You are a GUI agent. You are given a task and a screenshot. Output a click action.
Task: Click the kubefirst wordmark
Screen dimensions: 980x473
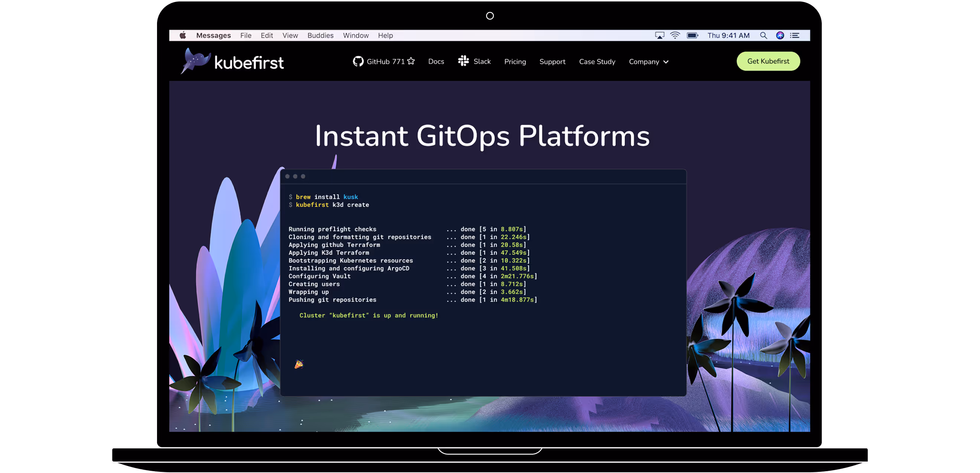pyautogui.click(x=249, y=63)
